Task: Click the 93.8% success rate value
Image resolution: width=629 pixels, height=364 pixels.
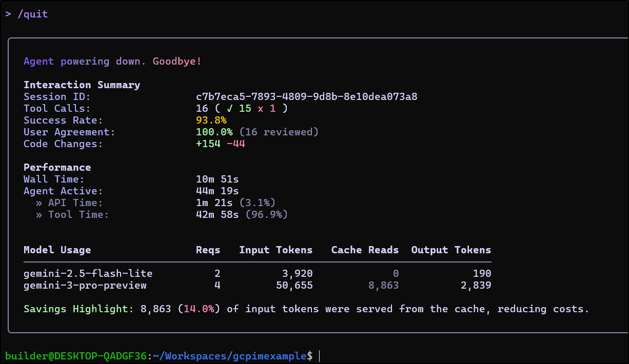Action: point(211,120)
